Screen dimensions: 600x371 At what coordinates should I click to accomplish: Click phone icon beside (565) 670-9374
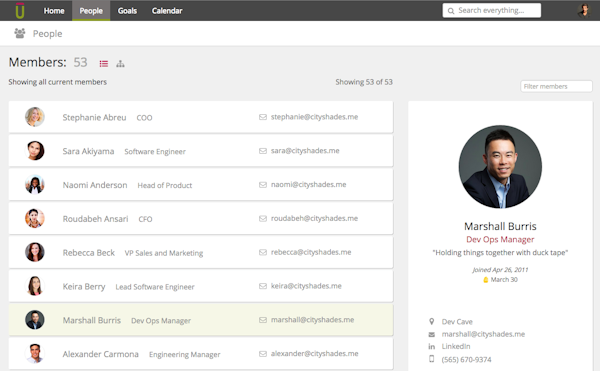(432, 359)
